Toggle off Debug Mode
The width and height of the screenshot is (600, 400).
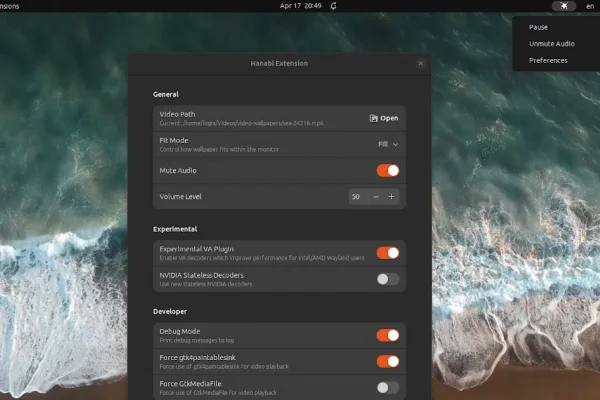tap(388, 335)
